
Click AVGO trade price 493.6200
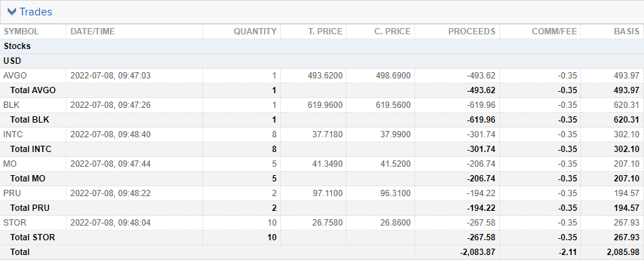pos(325,76)
